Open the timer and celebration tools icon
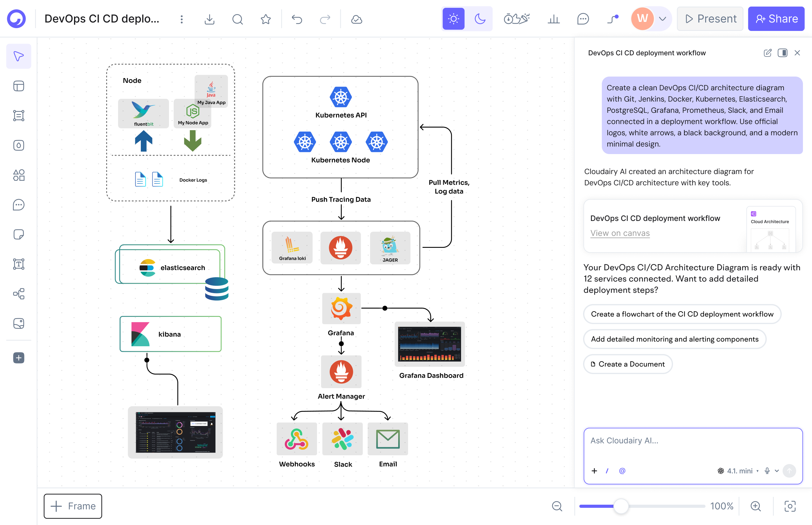Viewport: 812px width, 525px height. [x=516, y=19]
